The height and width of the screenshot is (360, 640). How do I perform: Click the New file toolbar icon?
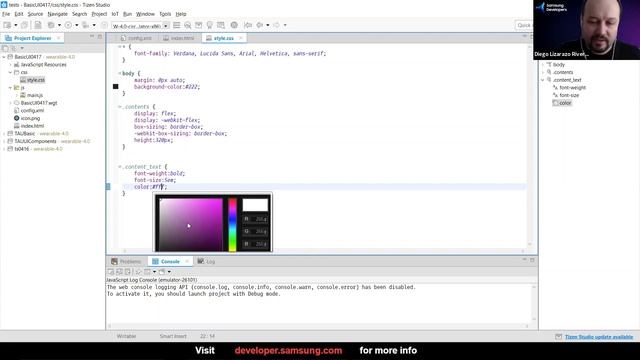[7, 25]
